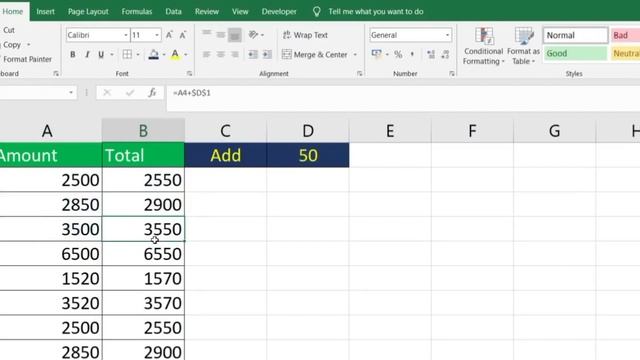Select Top Align icon
The image size is (640, 360).
coord(207,34)
